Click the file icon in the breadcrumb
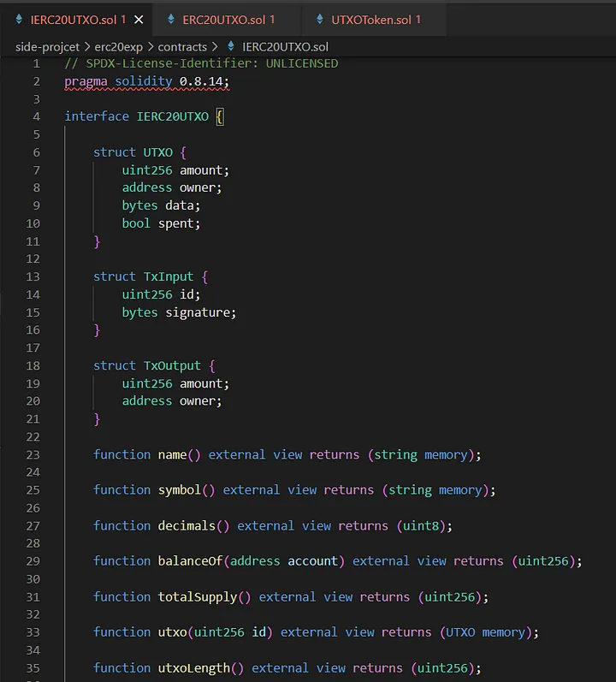The height and width of the screenshot is (682, 616). [231, 46]
